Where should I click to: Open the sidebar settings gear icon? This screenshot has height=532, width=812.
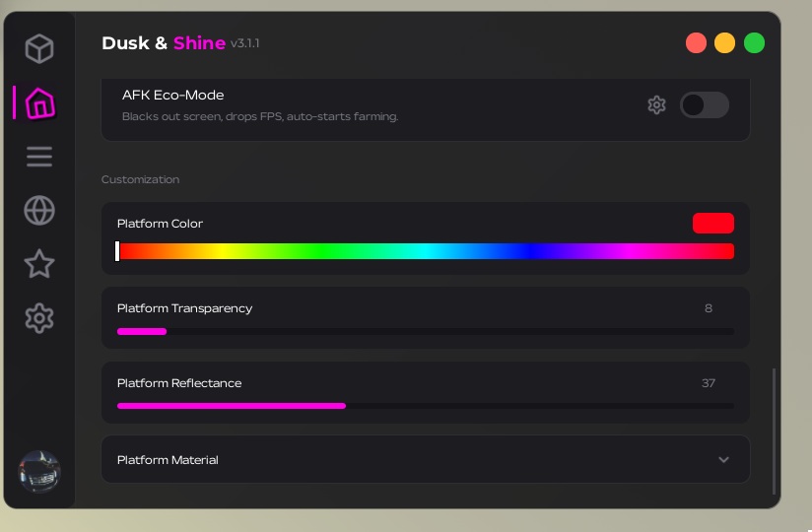39,317
